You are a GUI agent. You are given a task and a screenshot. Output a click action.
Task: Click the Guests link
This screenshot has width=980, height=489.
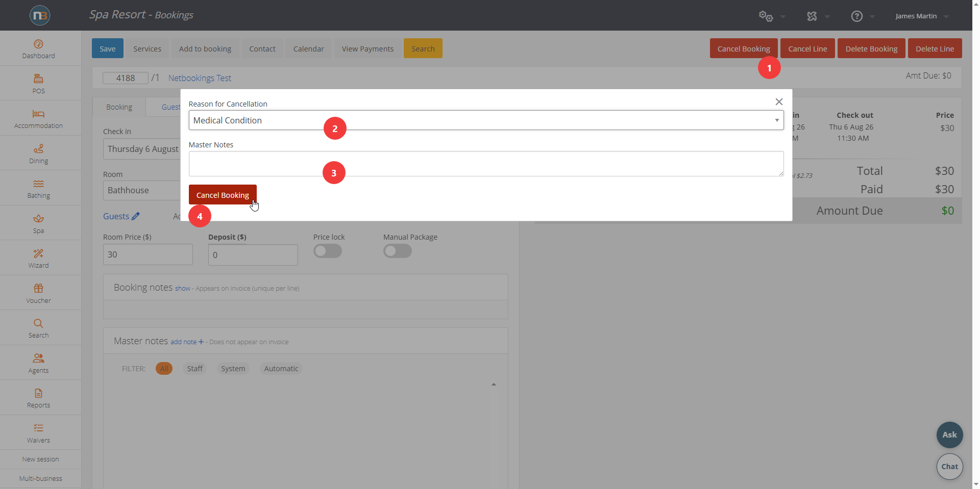(x=116, y=216)
